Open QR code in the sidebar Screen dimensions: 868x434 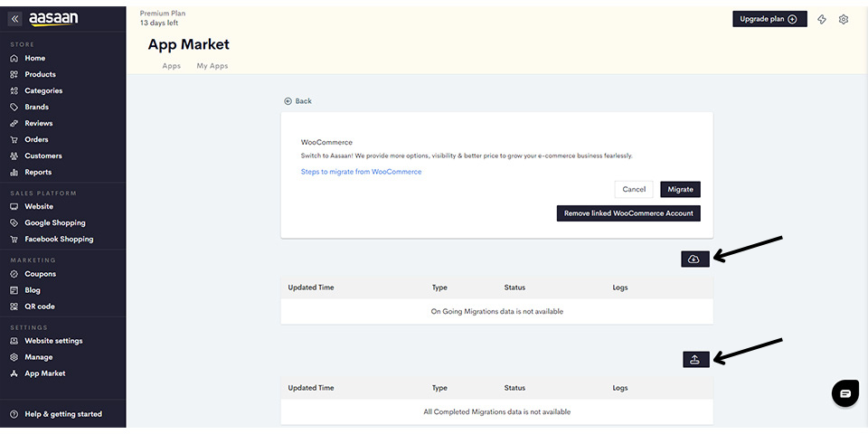click(40, 307)
